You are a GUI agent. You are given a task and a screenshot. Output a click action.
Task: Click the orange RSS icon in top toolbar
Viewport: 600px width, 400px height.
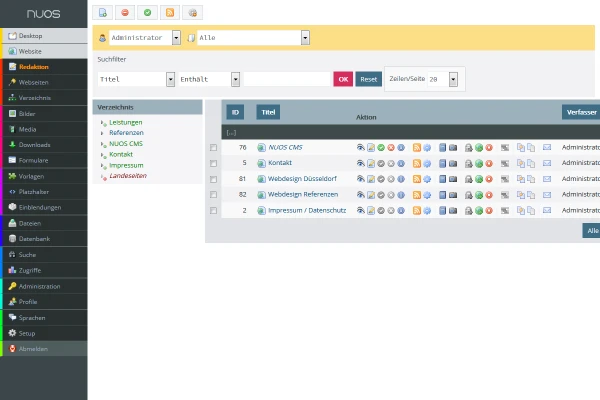(170, 13)
